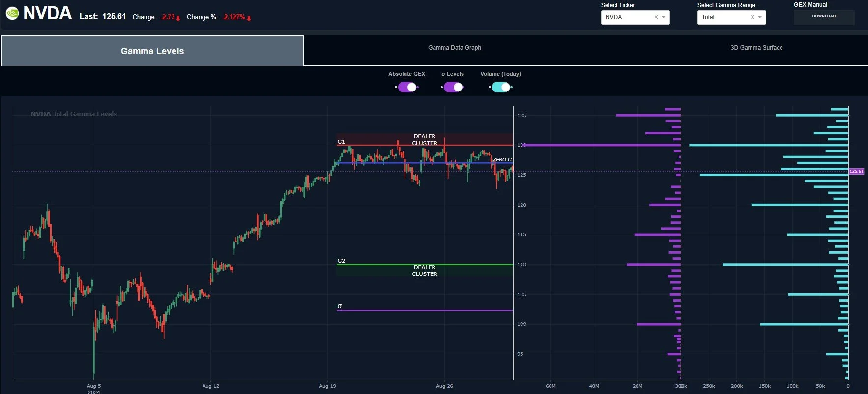Click the Aug 26 date axis label
The width and height of the screenshot is (868, 394).
pyautogui.click(x=444, y=386)
